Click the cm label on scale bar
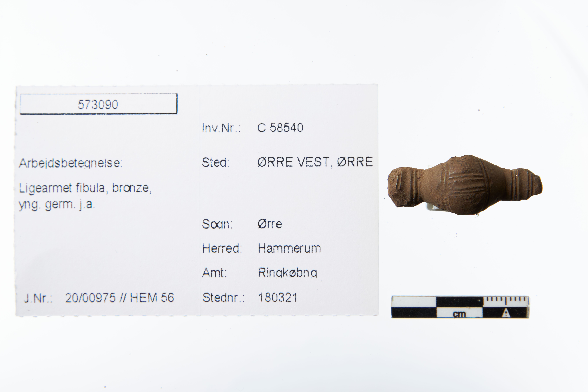Screen dimensions: 588x392 click(x=459, y=314)
